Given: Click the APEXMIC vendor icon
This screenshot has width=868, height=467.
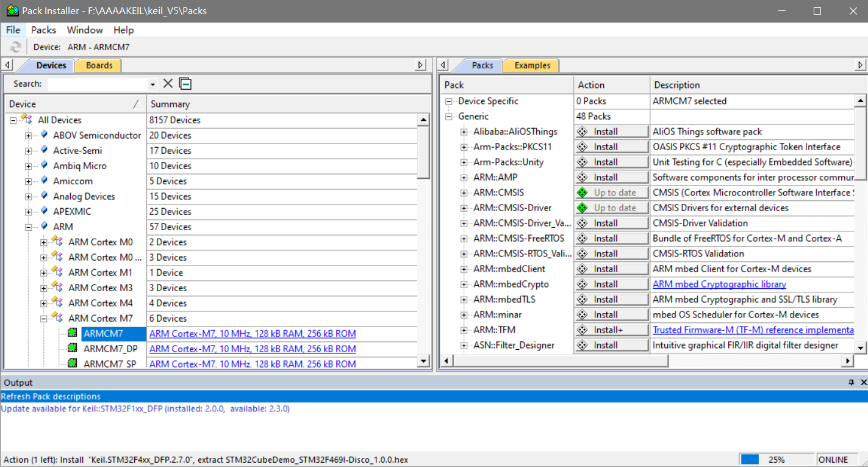Looking at the screenshot, I should click(x=44, y=211).
